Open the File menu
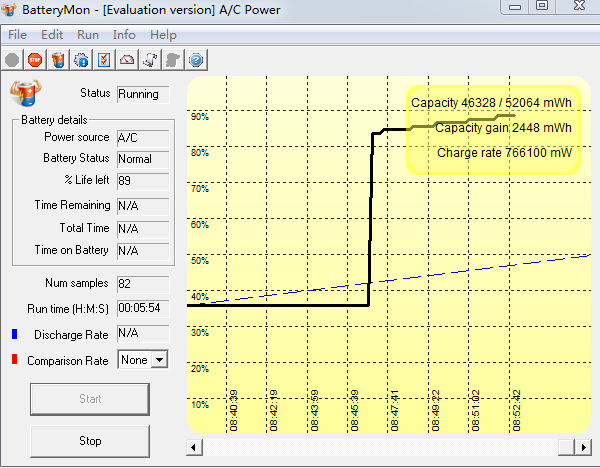The image size is (600, 468). pyautogui.click(x=17, y=35)
